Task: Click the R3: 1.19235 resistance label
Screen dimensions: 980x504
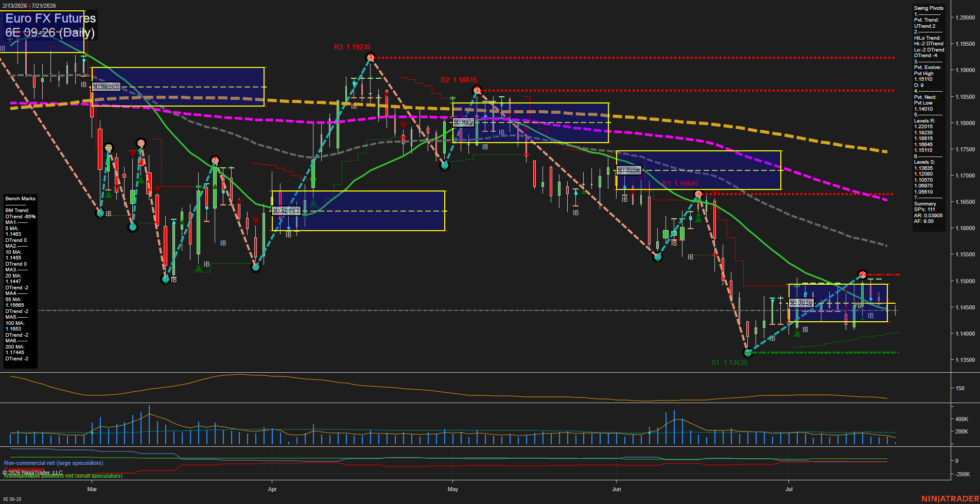Action: coord(352,47)
